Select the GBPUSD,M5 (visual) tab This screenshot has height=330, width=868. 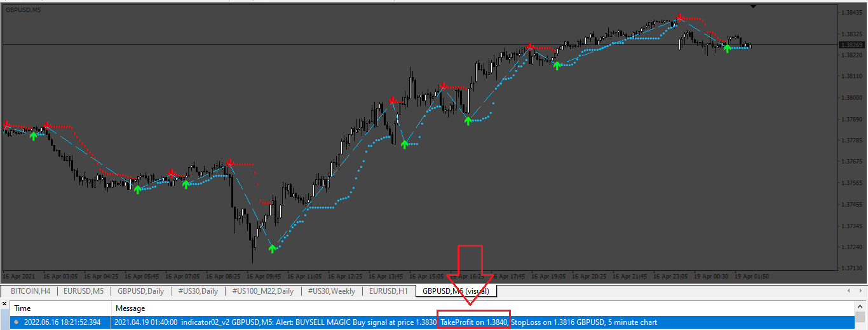click(456, 291)
